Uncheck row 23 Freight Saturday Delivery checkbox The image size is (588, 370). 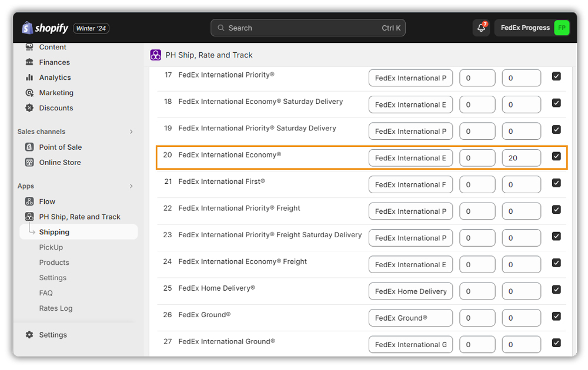556,236
